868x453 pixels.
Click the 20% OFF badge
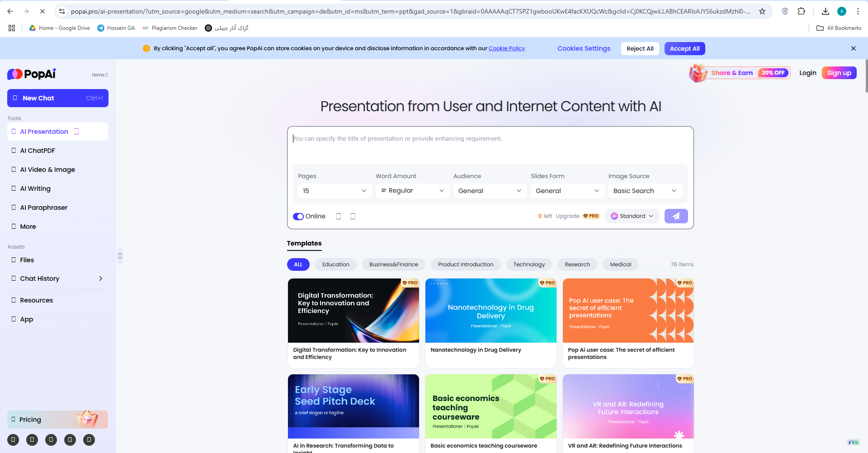pyautogui.click(x=773, y=73)
